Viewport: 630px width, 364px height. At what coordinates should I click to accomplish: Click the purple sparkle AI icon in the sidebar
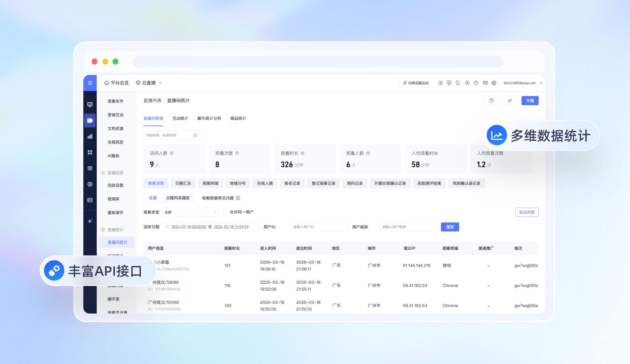click(x=90, y=221)
